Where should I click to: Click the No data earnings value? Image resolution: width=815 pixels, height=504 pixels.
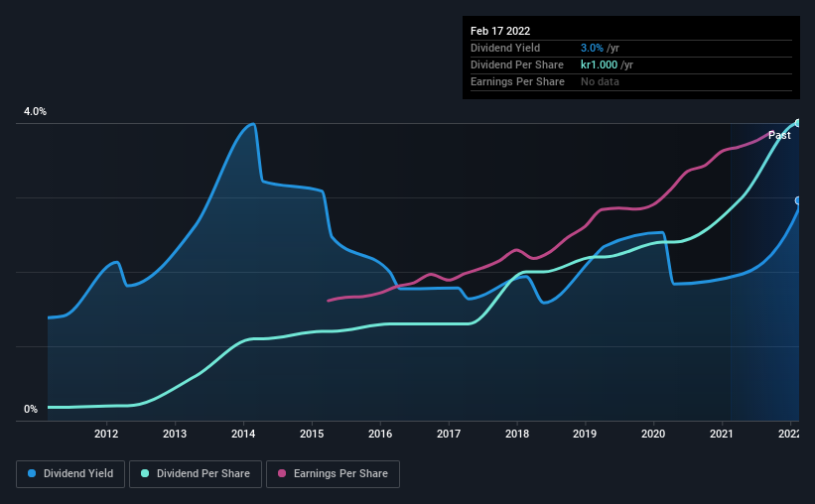[x=600, y=81]
